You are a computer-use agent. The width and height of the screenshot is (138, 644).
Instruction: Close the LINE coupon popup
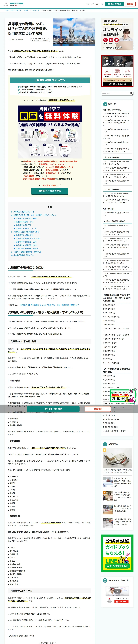135,390
